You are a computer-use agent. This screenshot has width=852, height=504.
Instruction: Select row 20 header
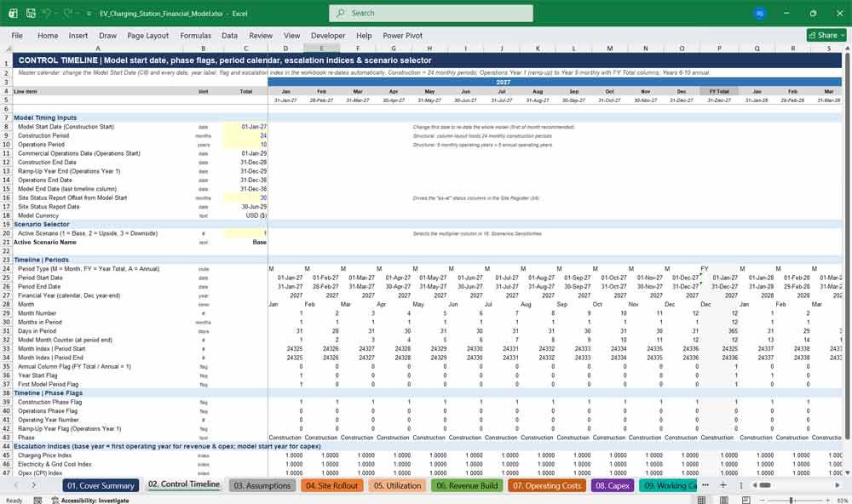pyautogui.click(x=7, y=233)
